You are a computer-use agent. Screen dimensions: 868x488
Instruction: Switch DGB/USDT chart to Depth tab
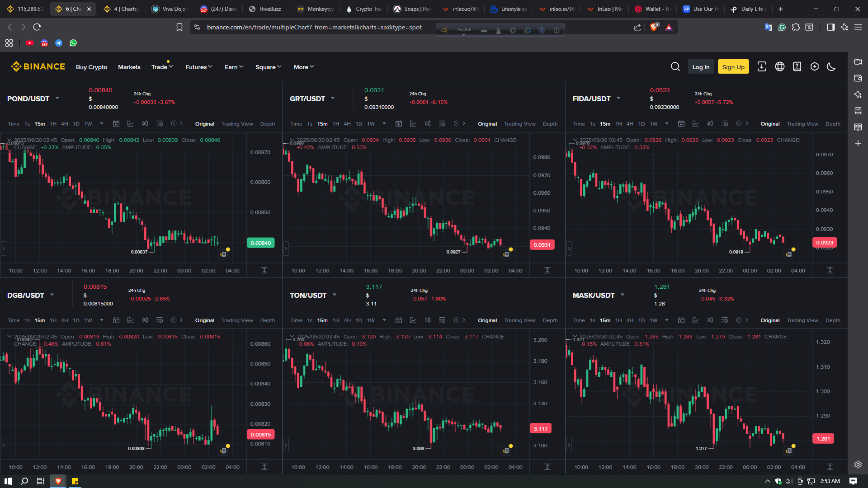click(x=267, y=320)
